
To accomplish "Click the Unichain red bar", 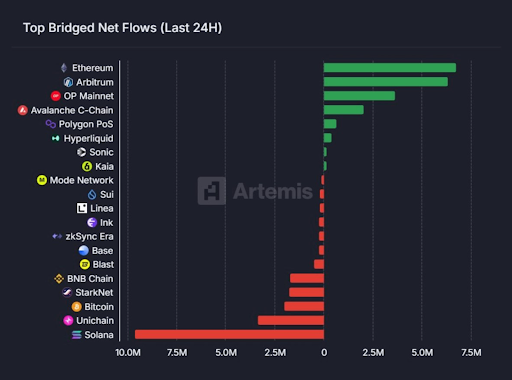I will pyautogui.click(x=291, y=320).
